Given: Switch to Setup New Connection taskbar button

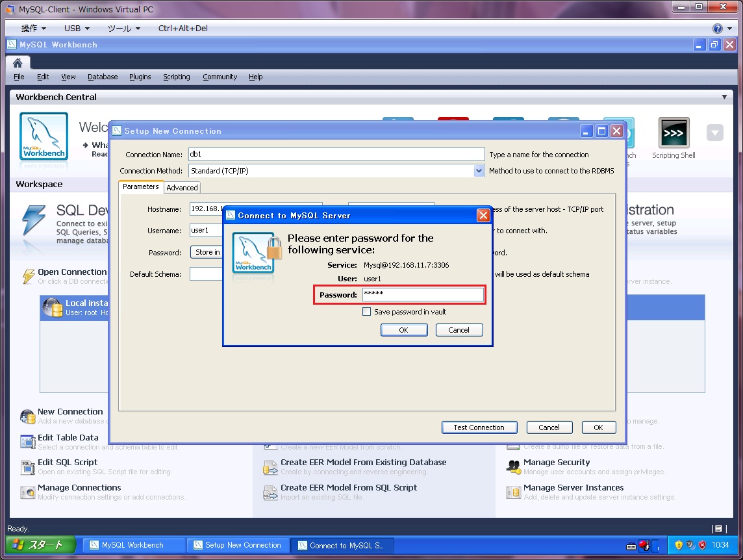Looking at the screenshot, I should pyautogui.click(x=238, y=545).
